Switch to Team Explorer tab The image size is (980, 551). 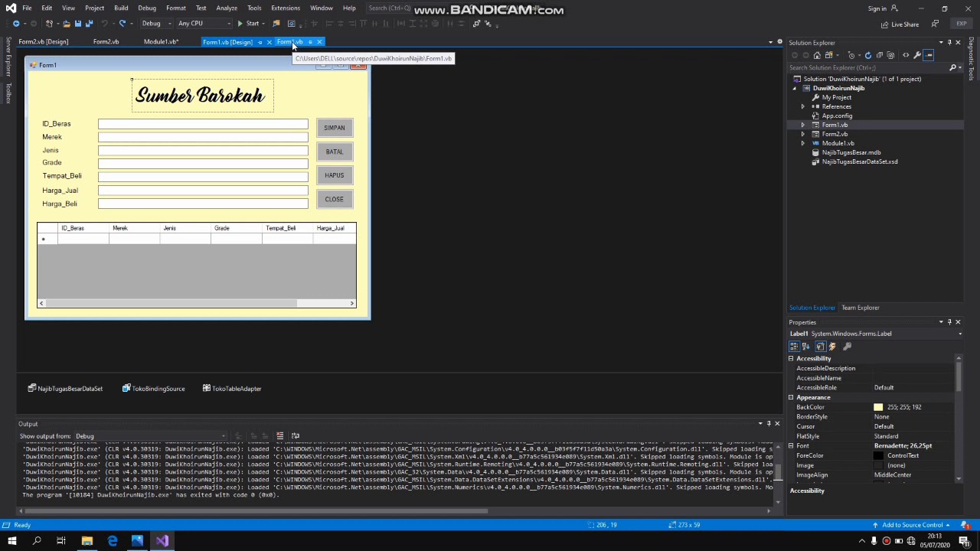(x=861, y=308)
